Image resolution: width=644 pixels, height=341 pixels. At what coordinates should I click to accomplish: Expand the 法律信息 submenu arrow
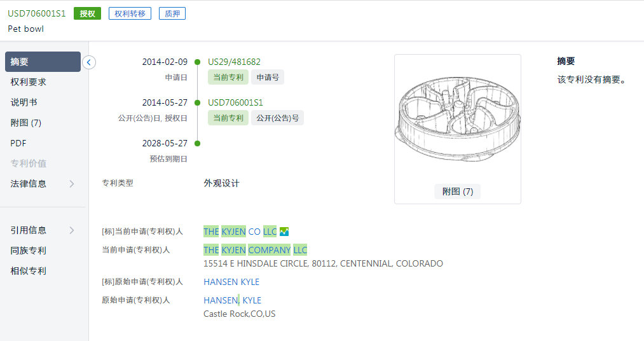tap(72, 184)
